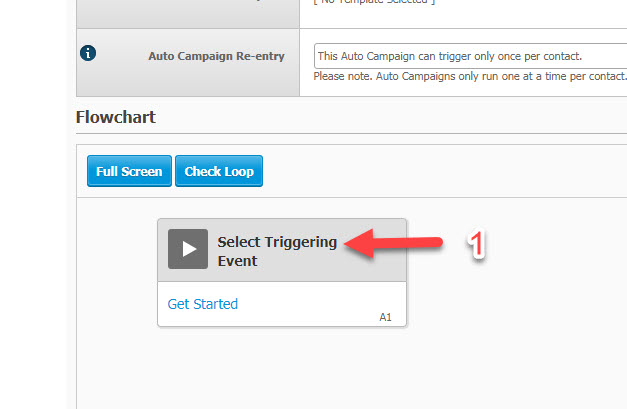Click the empty toolbar area right of Check Loop

444,171
